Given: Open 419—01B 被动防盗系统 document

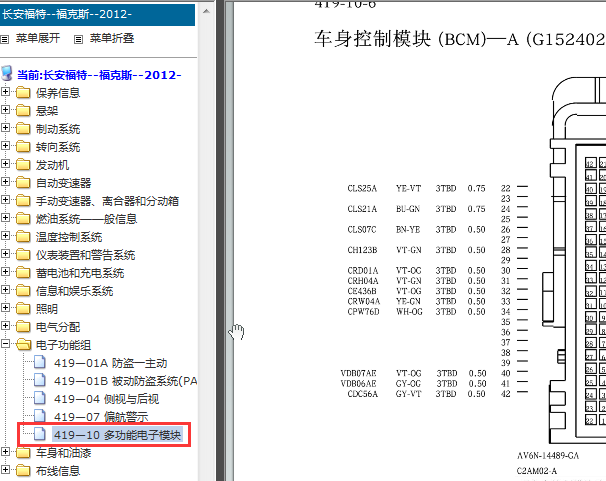Looking at the screenshot, I should (126, 381).
